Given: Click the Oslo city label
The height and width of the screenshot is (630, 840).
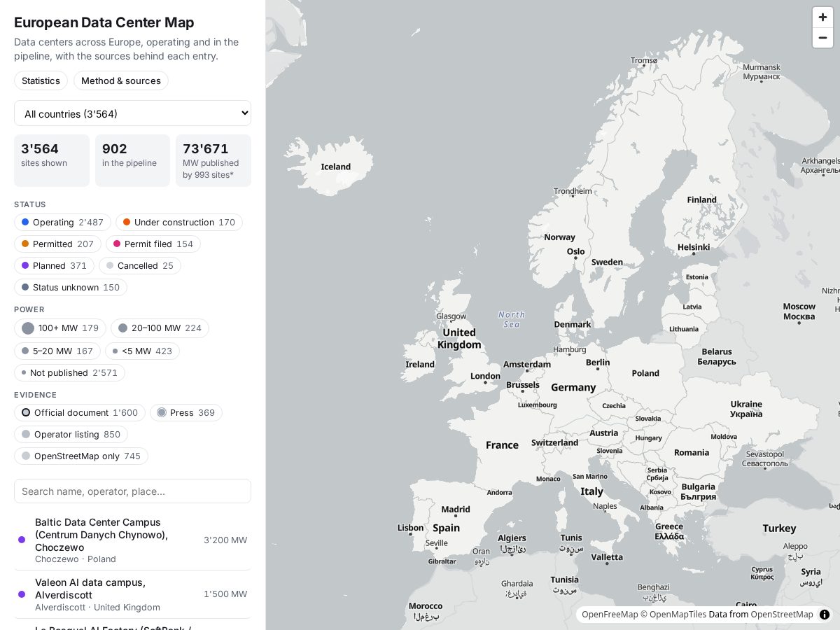Looking at the screenshot, I should (576, 252).
